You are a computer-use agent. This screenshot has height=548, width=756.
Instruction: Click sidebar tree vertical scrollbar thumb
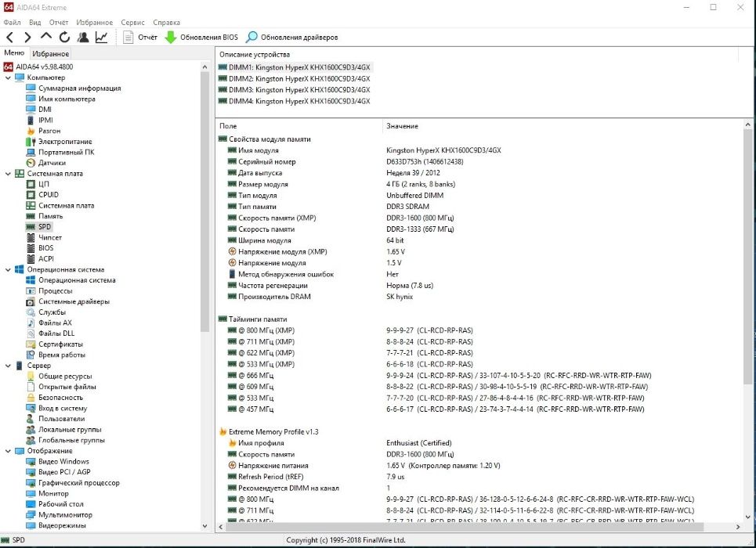205,201
